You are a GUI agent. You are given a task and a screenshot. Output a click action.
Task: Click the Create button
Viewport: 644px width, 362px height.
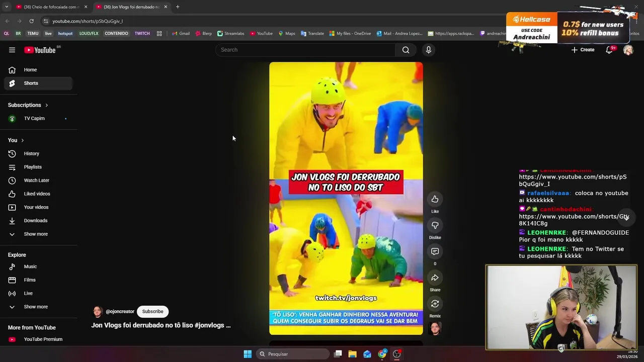pos(583,50)
